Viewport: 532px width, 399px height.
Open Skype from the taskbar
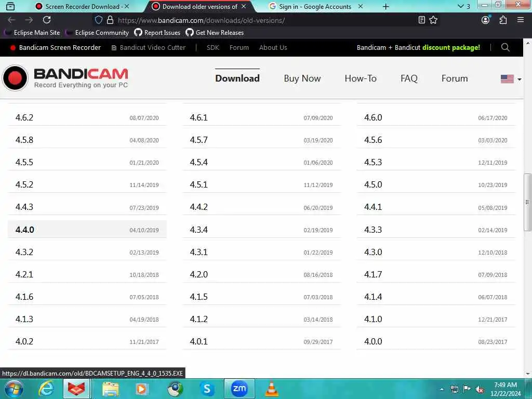coord(207,389)
